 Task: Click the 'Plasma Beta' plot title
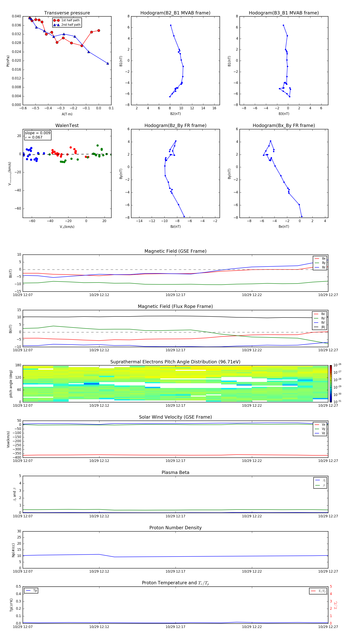pos(175,472)
